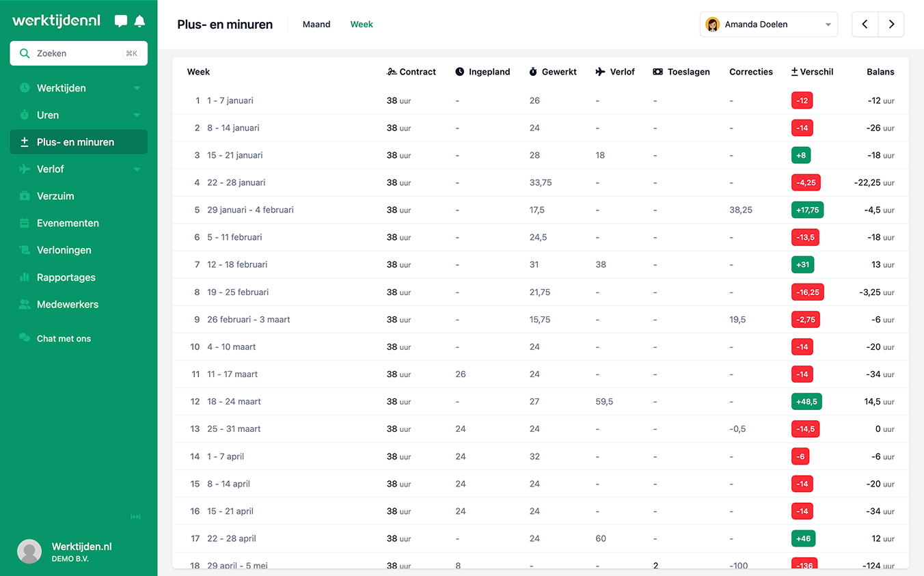This screenshot has width=924, height=576.
Task: Click the -16,25 Verschil badge
Action: pyautogui.click(x=808, y=292)
